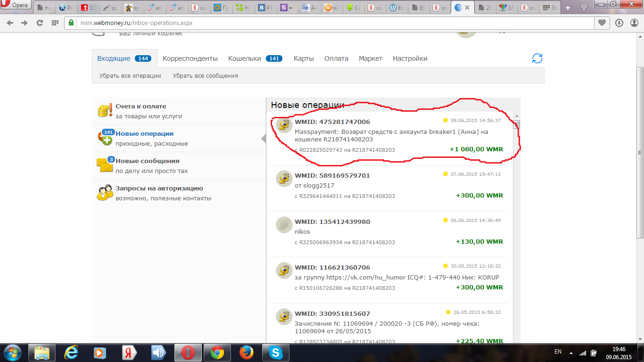Switch to the Кошельки tab
This screenshot has width=644, height=362.
[245, 58]
